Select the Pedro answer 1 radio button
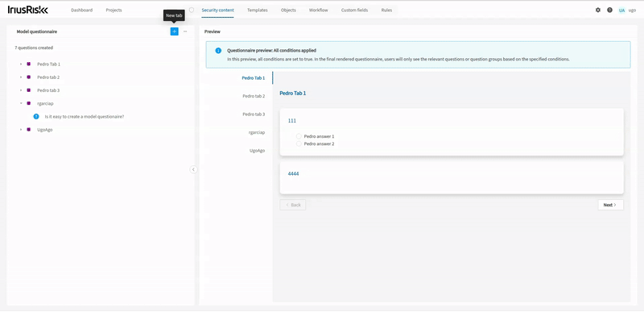This screenshot has height=312, width=644. (x=299, y=136)
